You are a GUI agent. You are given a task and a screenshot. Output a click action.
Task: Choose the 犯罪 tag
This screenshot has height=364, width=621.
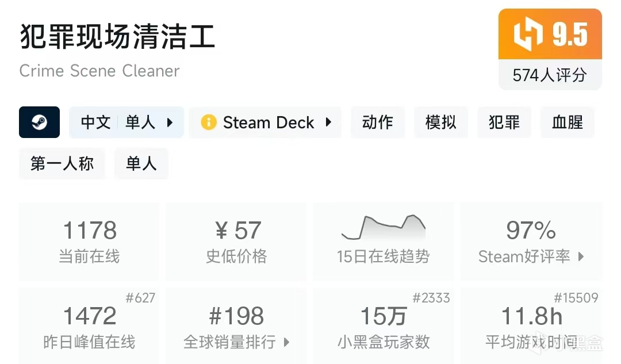[x=504, y=122]
